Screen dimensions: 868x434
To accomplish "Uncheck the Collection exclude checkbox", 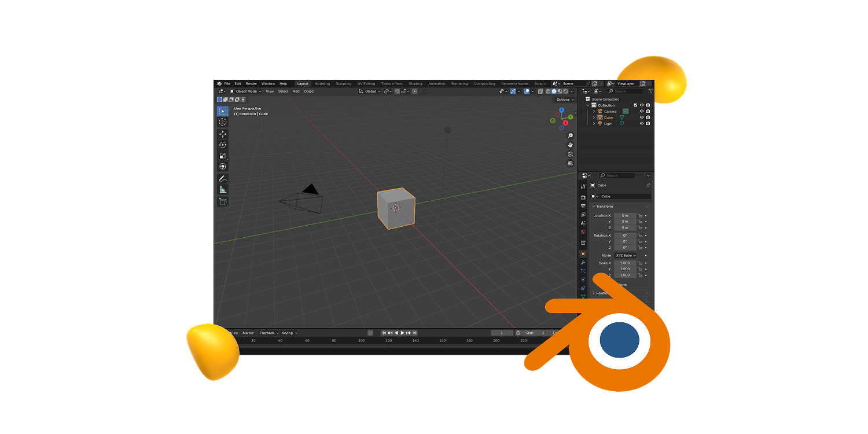I will 635,105.
